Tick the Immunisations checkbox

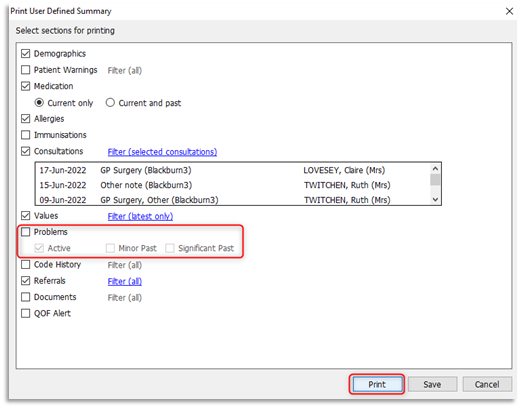pyautogui.click(x=25, y=135)
